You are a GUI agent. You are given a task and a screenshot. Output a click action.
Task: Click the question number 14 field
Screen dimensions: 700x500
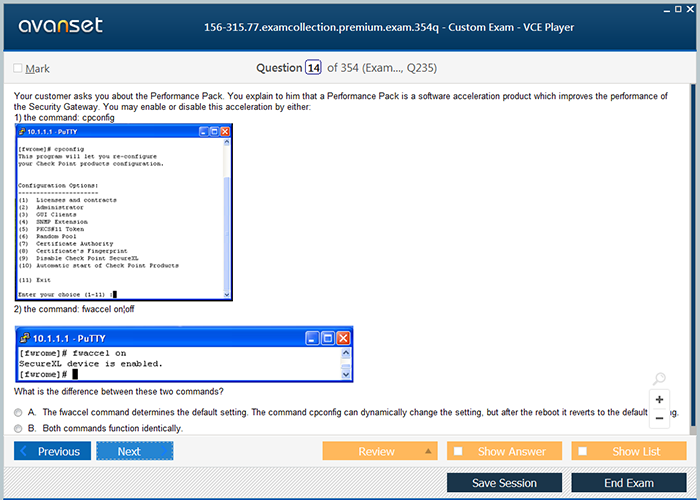point(313,68)
